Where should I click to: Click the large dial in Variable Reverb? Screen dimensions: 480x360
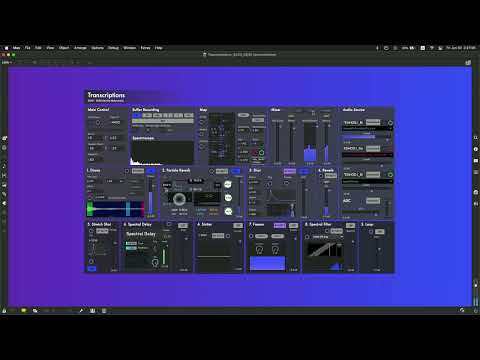(179, 199)
